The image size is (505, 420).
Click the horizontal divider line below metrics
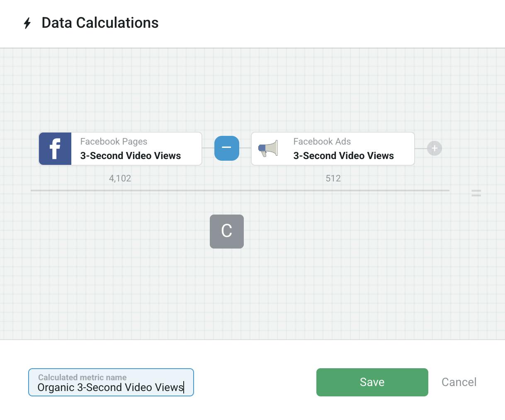240,191
